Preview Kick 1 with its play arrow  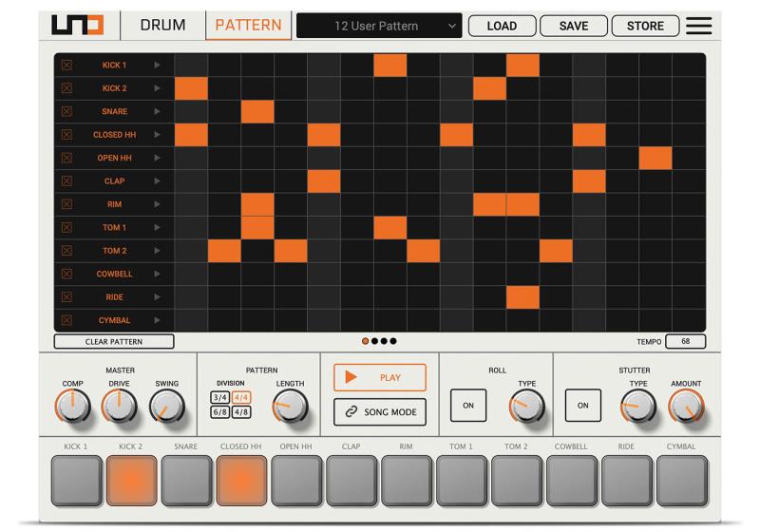tap(157, 66)
